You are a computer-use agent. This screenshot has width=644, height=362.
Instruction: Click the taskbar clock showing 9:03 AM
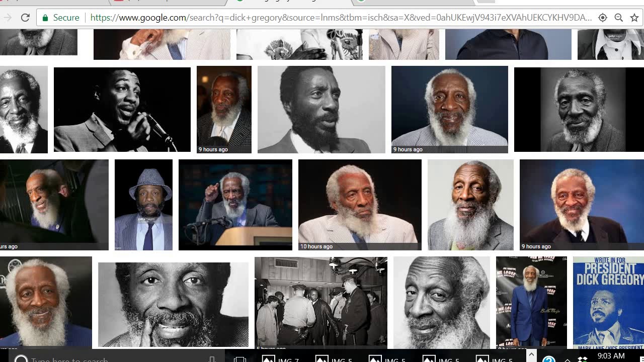coord(611,356)
